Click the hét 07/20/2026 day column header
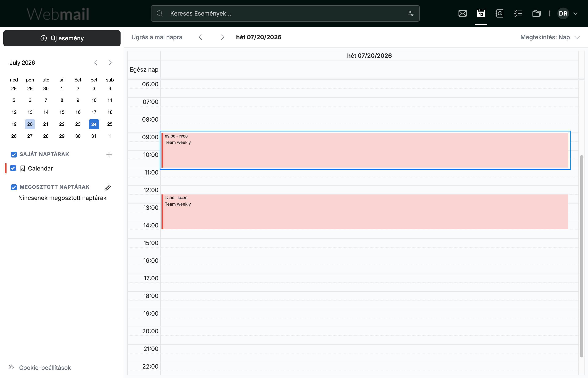Screen dimensions: 588x378 [x=369, y=55]
